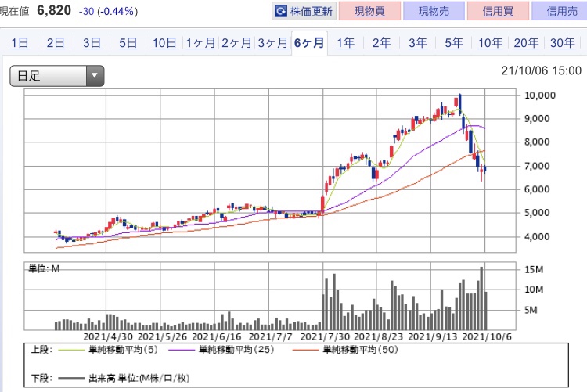View the 3年 chart range
The image size is (587, 392).
point(418,43)
